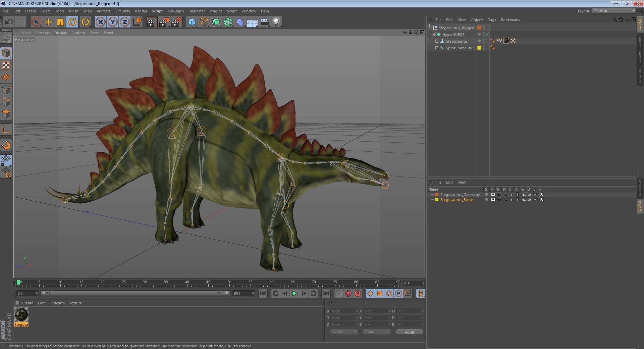The width and height of the screenshot is (644, 349).
Task: Toggle the Z axis lock
Action: coord(125,22)
